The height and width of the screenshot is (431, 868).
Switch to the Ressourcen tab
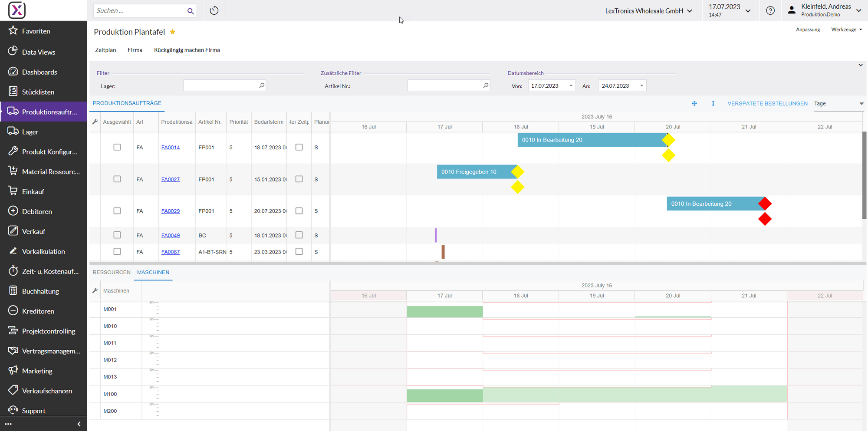112,273
